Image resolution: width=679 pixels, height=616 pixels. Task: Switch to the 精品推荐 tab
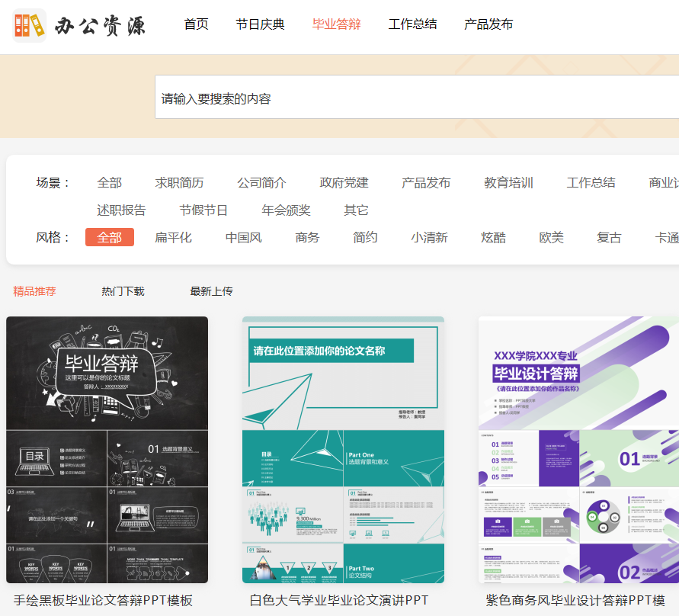tap(34, 291)
